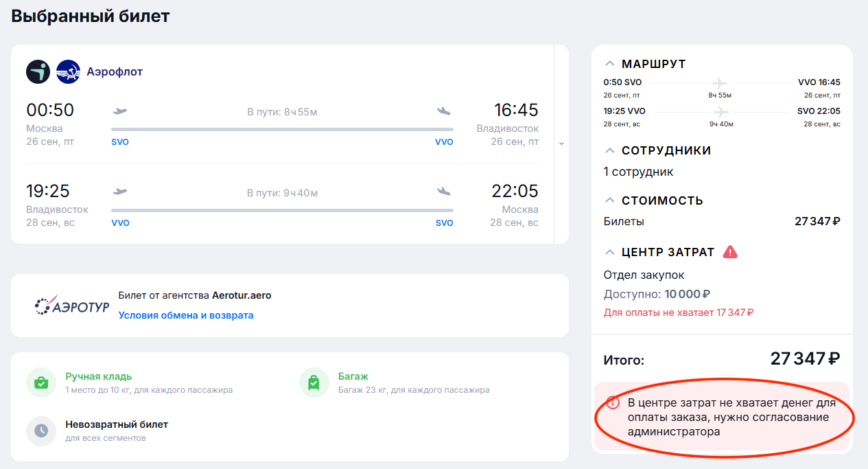Screen dimensions: 868x469
Task: Click the gray clock non-refundable ticket icon
Action: 41,431
